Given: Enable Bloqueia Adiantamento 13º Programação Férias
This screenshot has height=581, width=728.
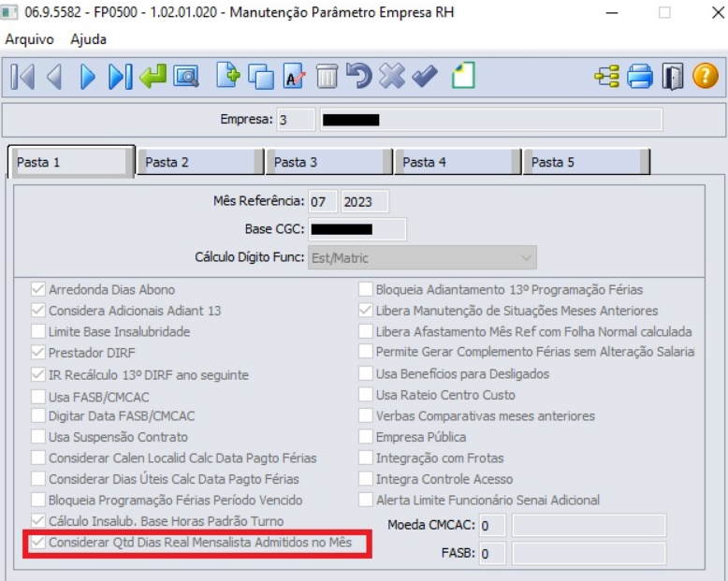Looking at the screenshot, I should pyautogui.click(x=365, y=290).
